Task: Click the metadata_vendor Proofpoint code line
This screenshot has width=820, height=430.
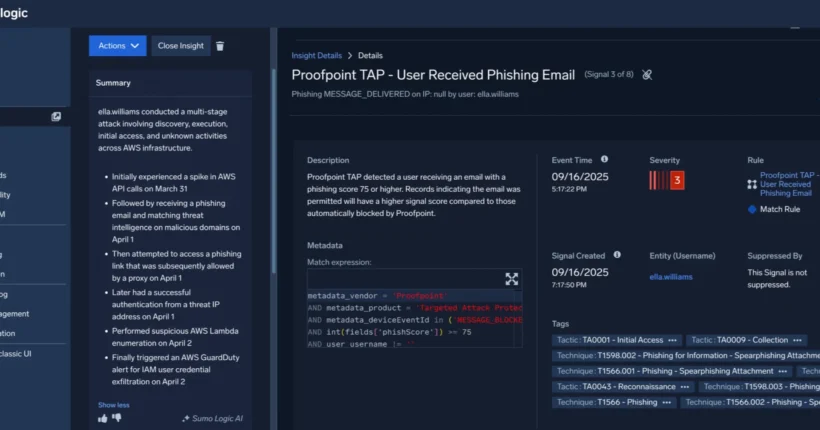Action: 378,296
